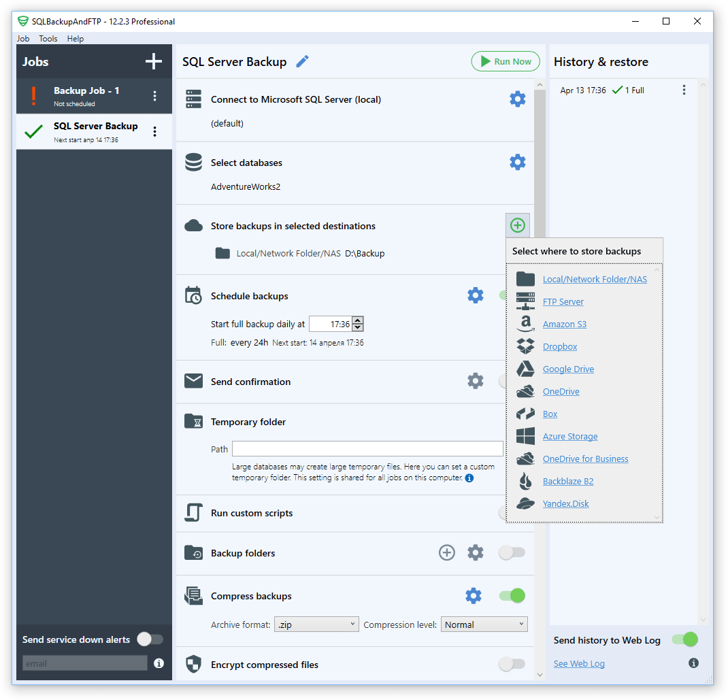Click AdventureWorks2 database name
Screen dimensions: 728x700
click(x=246, y=186)
